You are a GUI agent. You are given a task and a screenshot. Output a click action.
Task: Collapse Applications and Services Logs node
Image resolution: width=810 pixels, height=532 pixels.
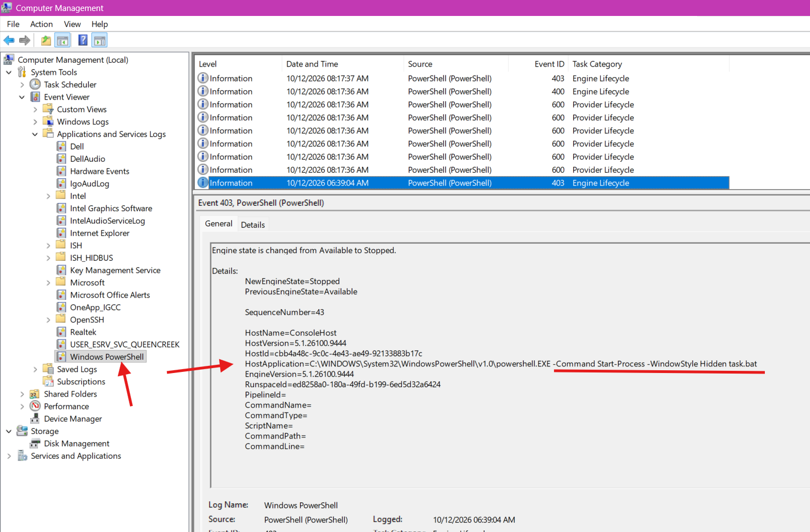coord(35,134)
